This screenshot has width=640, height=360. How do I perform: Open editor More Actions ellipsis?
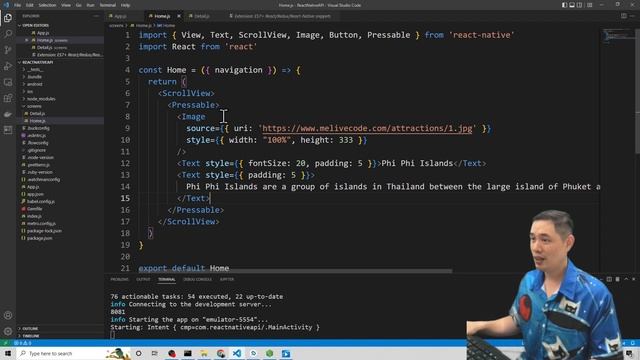633,16
